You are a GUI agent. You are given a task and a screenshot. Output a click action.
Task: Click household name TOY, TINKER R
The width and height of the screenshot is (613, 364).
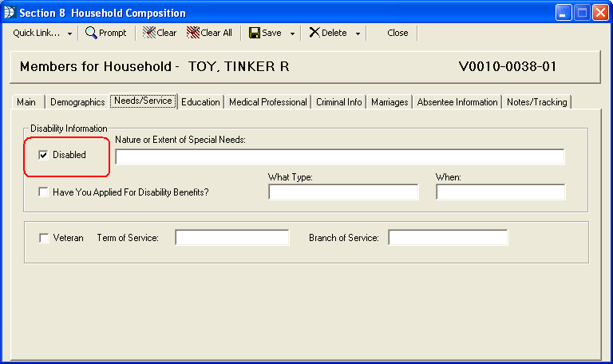click(x=239, y=66)
